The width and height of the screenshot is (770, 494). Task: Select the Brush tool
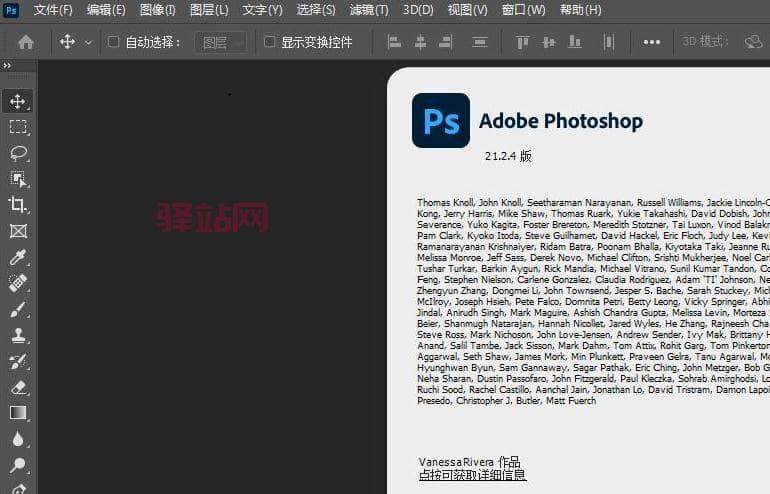tap(18, 309)
